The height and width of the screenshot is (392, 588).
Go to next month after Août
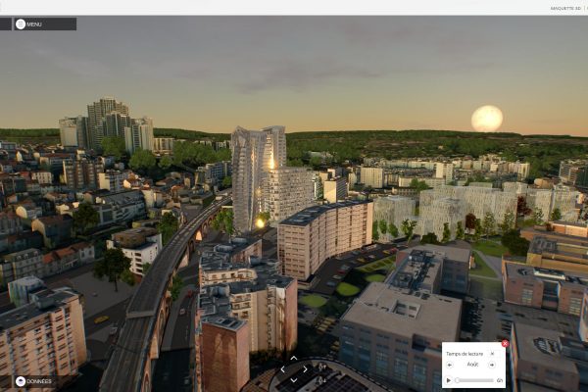click(492, 365)
